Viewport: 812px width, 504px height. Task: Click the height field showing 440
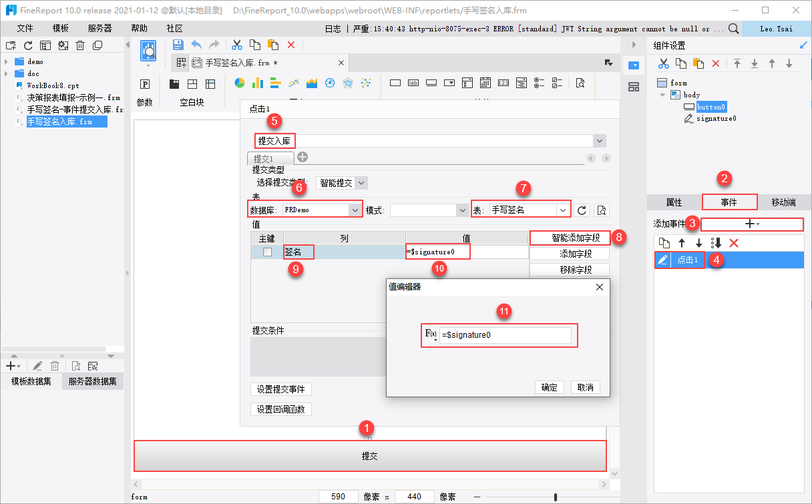point(415,497)
